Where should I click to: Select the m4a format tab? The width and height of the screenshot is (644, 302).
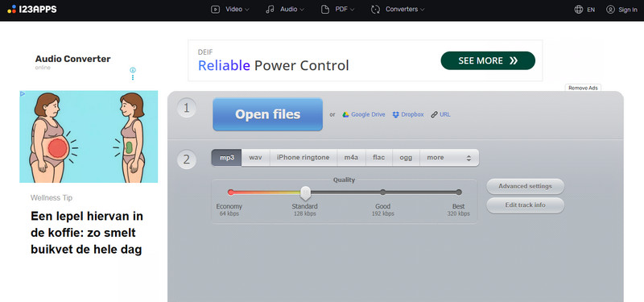pyautogui.click(x=351, y=158)
